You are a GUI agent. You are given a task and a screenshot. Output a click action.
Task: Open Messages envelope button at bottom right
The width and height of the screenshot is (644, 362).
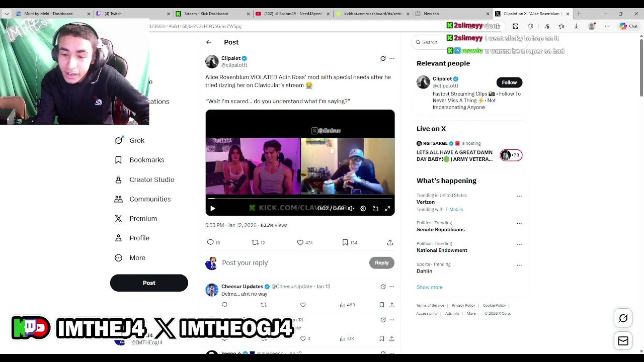623,341
